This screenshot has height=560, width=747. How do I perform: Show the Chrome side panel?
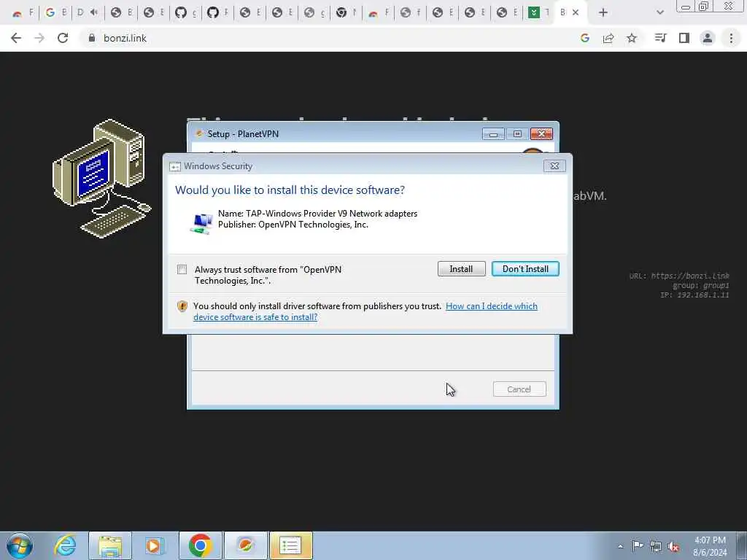[684, 38]
